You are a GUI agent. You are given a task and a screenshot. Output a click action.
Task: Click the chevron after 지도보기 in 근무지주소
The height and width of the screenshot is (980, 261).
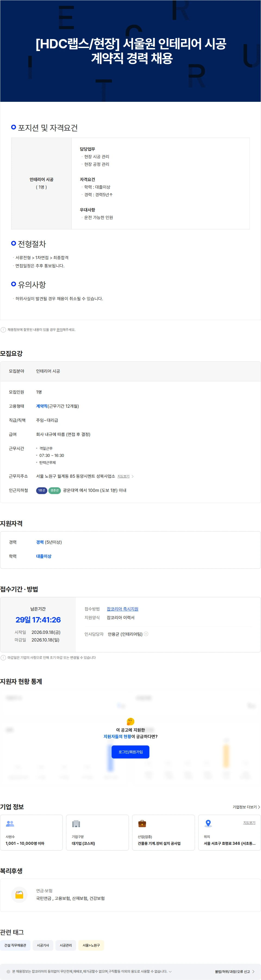[133, 476]
